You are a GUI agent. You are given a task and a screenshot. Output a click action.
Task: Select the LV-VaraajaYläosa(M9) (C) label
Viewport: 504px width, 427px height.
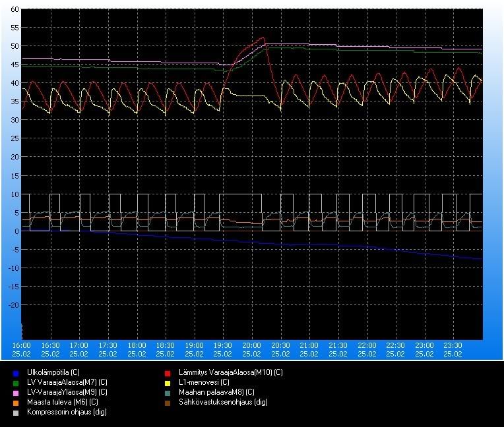(67, 392)
